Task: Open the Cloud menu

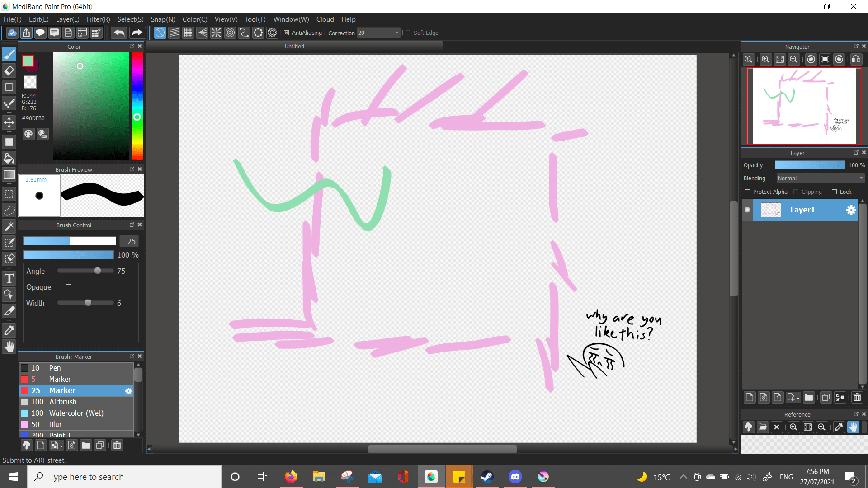Action: point(325,19)
